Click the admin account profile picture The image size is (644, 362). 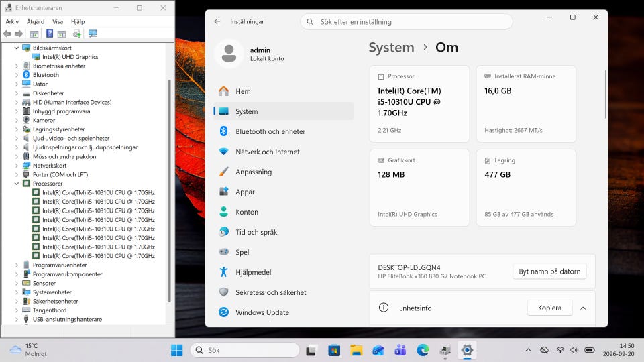coord(229,54)
